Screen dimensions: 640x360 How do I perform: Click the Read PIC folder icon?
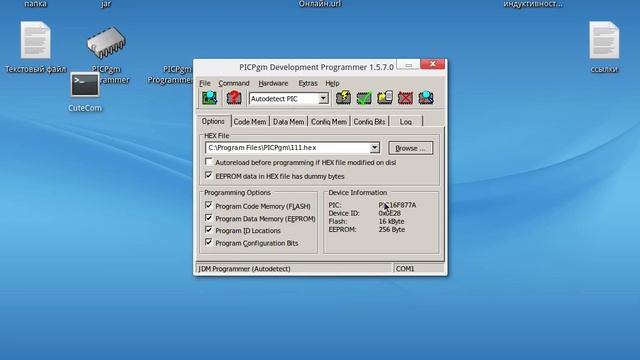[x=384, y=98]
